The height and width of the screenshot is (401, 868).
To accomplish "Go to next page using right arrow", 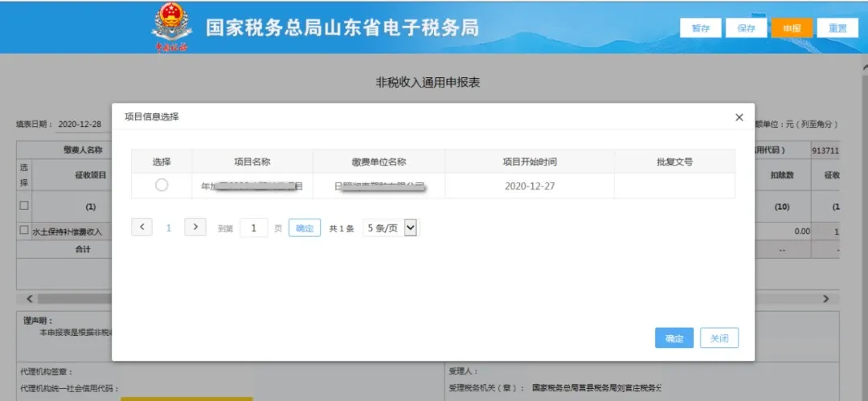I will 195,227.
